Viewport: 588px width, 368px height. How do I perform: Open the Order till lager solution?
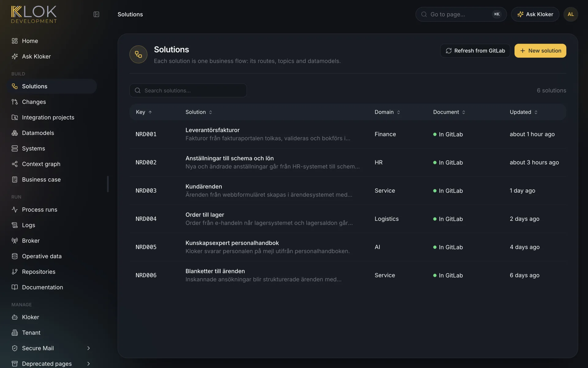(x=348, y=219)
